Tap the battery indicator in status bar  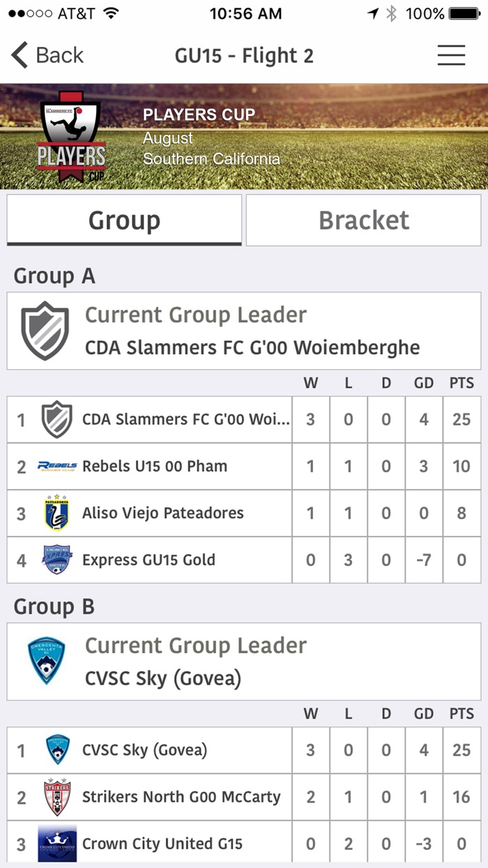pyautogui.click(x=465, y=12)
